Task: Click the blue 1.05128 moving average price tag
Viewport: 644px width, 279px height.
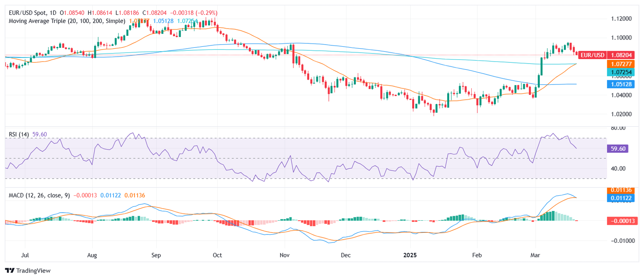Action: point(621,84)
